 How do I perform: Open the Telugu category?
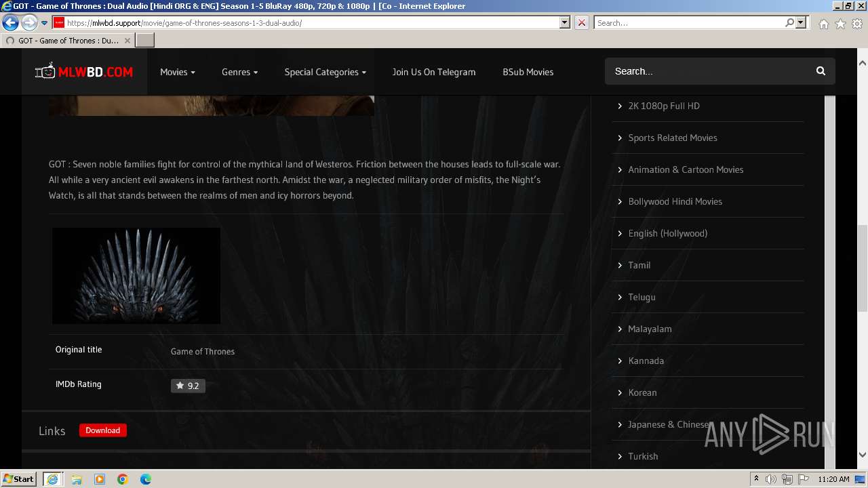(642, 297)
